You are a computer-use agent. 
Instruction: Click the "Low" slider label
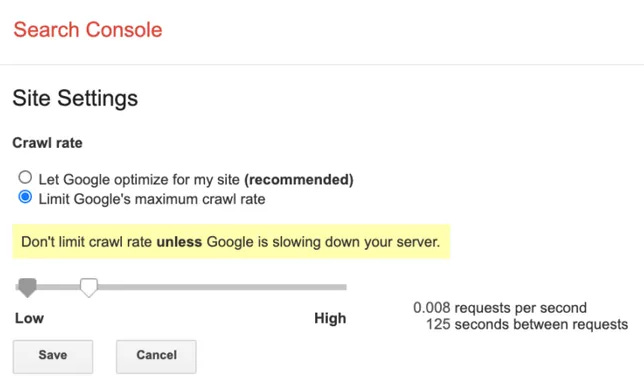29,318
